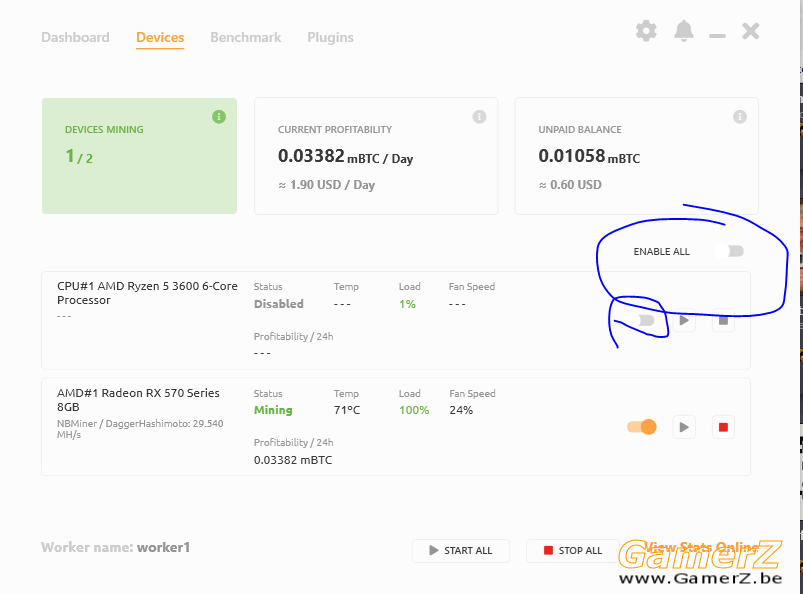Click the 71°C temperature reading
The image size is (803, 594).
(x=347, y=410)
